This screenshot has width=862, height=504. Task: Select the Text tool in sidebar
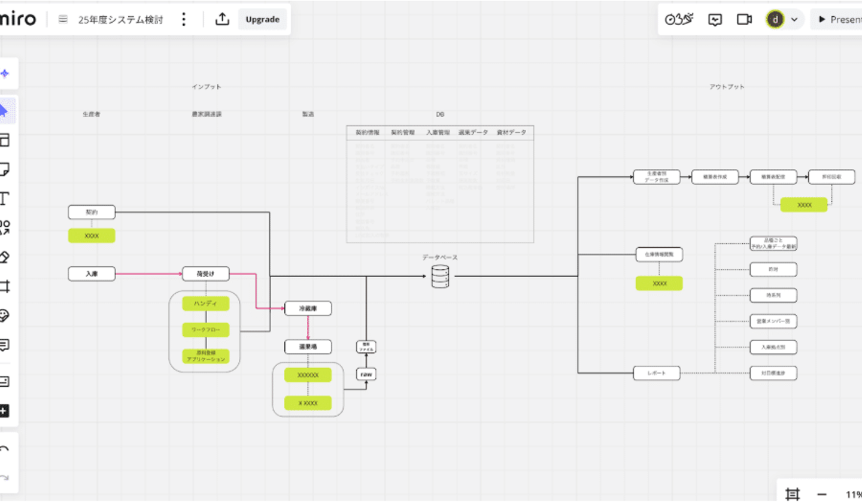[4, 198]
